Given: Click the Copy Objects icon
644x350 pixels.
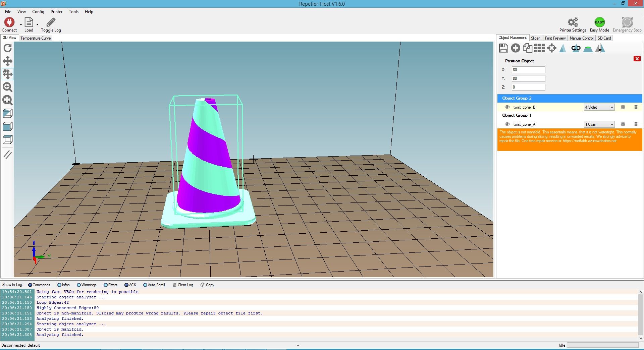Looking at the screenshot, I should tap(528, 48).
